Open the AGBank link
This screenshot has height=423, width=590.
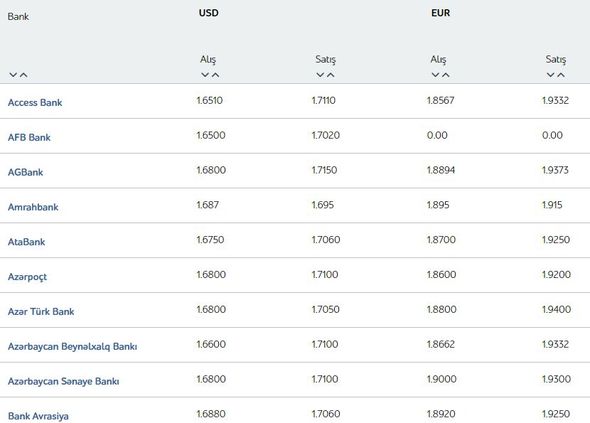point(26,172)
